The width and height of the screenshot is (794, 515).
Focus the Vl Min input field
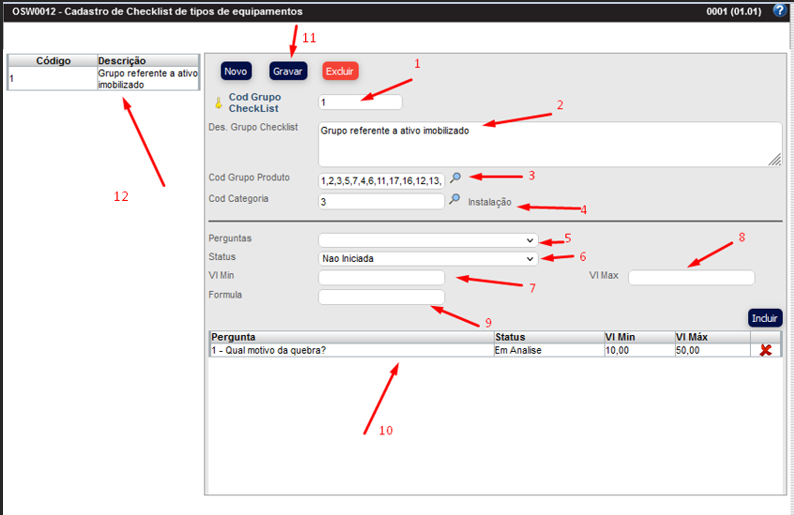click(380, 277)
